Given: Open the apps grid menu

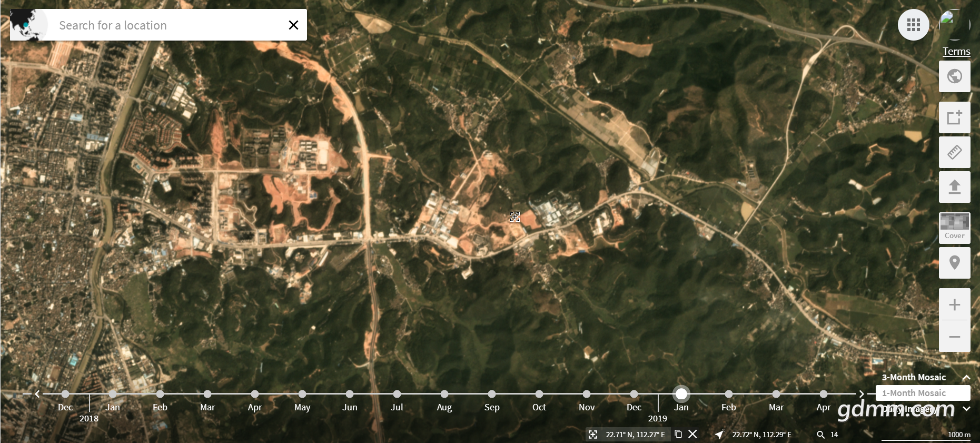Looking at the screenshot, I should [913, 25].
